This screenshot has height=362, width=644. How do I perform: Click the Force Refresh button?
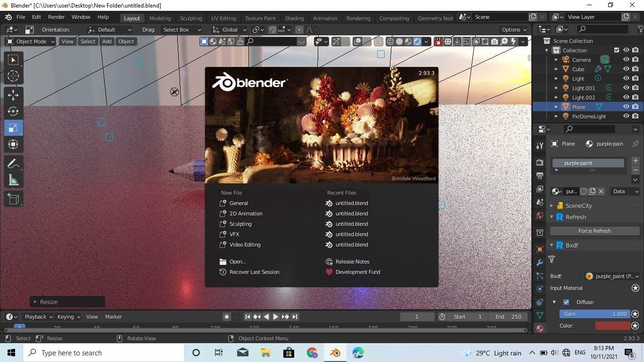pyautogui.click(x=594, y=231)
